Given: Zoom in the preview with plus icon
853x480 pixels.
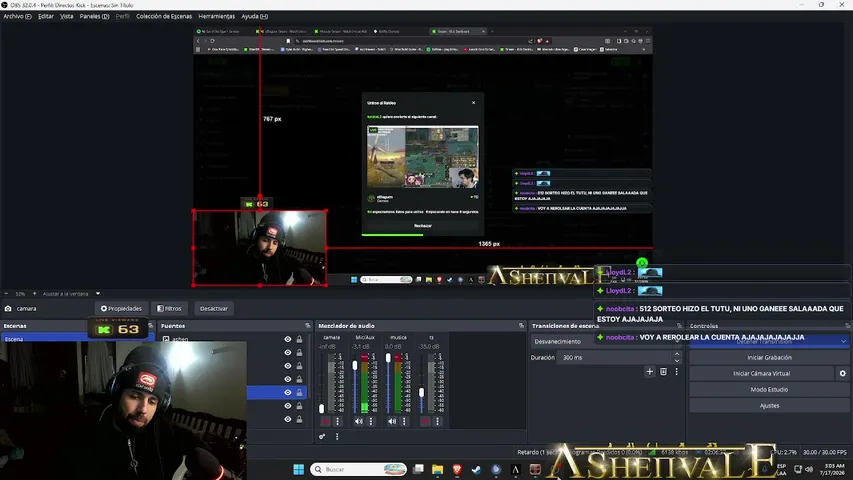Looking at the screenshot, I should (34, 294).
